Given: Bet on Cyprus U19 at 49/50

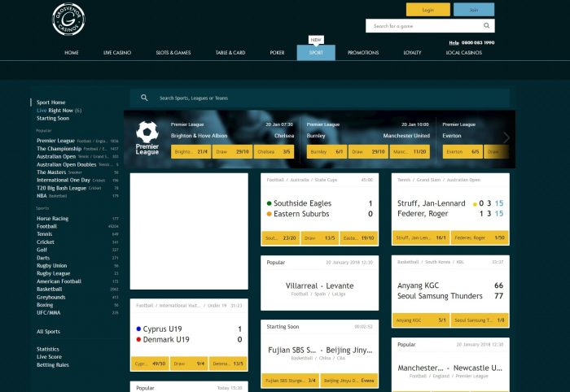Looking at the screenshot, I should (150, 364).
